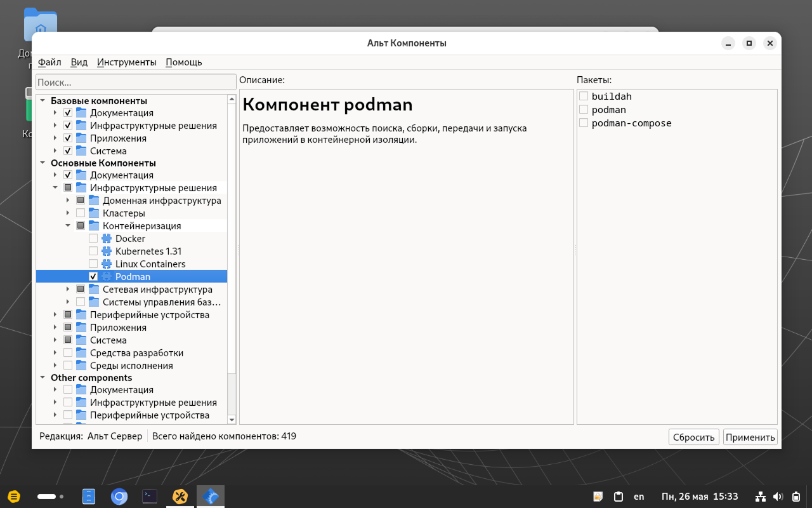Collapse the Основные Компоненты section
This screenshot has height=508, width=812.
point(43,163)
